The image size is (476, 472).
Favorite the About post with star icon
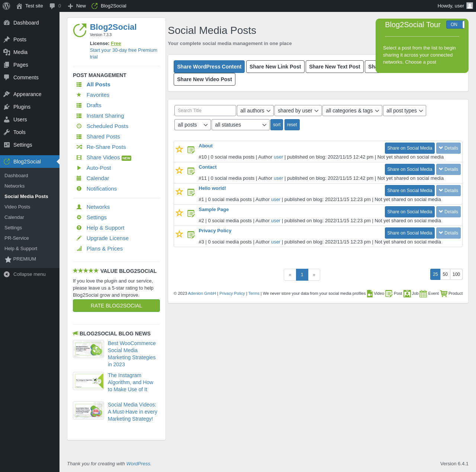point(179,149)
